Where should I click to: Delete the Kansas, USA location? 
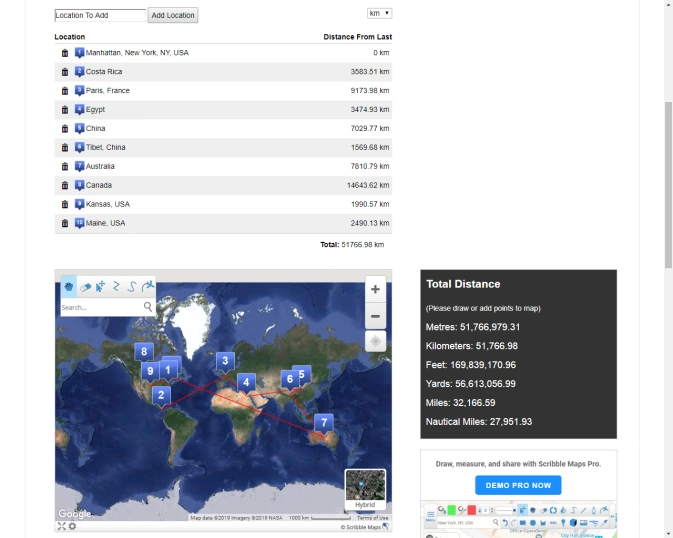(65, 204)
